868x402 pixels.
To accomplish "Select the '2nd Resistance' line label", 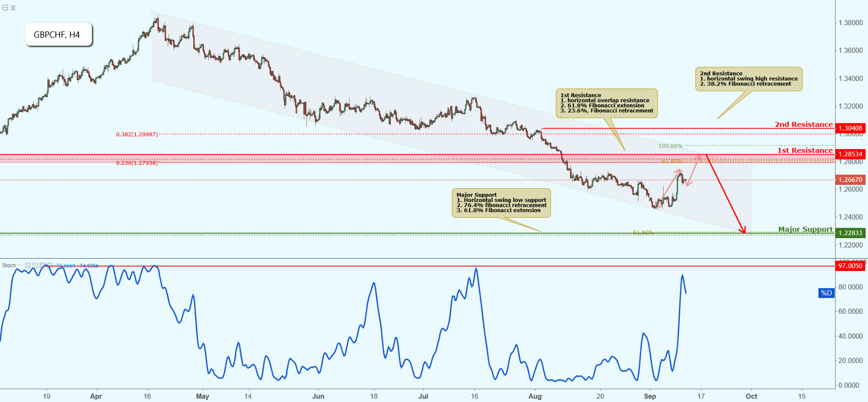I will tap(804, 124).
